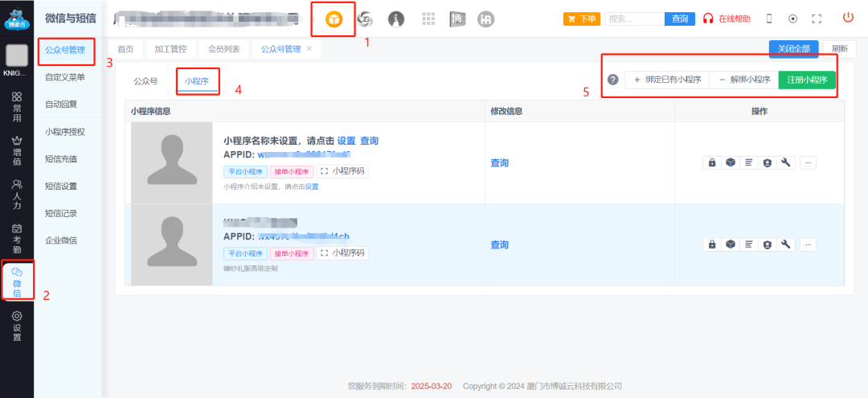The height and width of the screenshot is (398, 868).
Task: Click cube icon for unnamed mini program row
Action: point(730,162)
